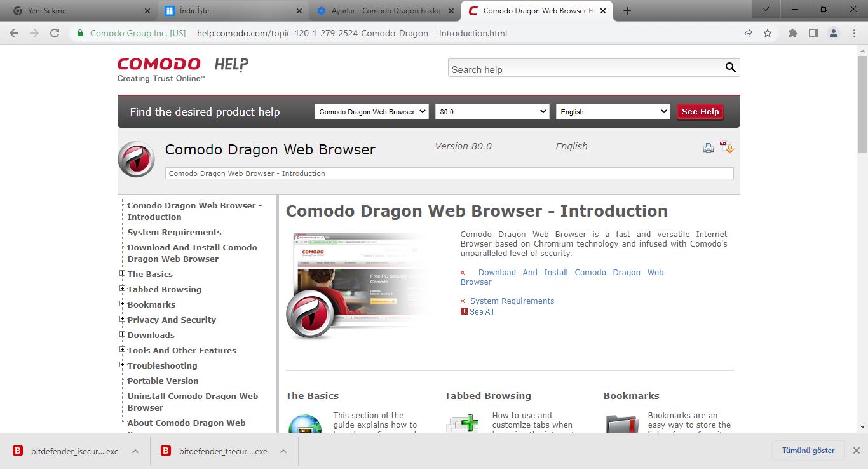Expand the Downloads tree node
The image size is (868, 469).
point(122,334)
